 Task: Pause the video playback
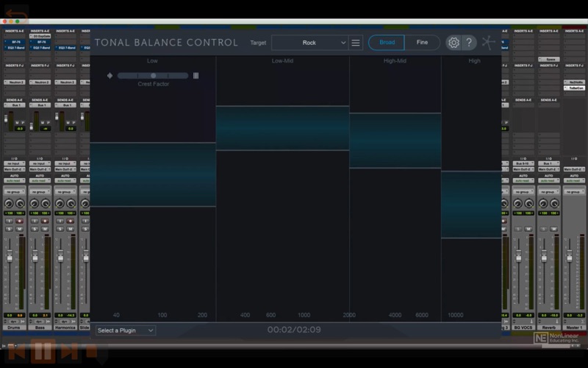pos(43,351)
